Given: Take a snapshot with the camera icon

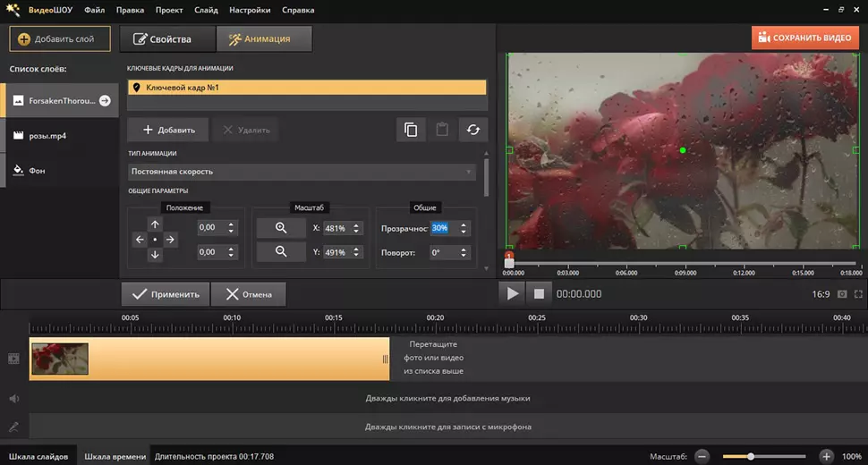Looking at the screenshot, I should click(842, 294).
